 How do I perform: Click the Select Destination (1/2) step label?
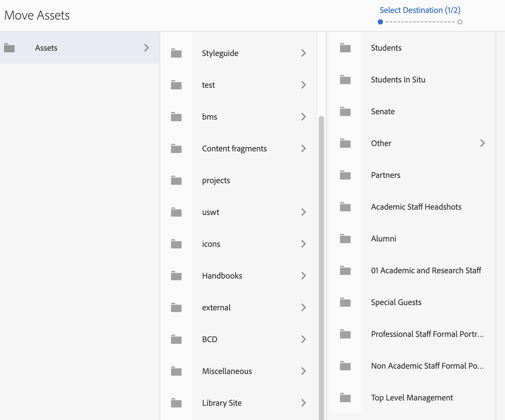point(420,10)
